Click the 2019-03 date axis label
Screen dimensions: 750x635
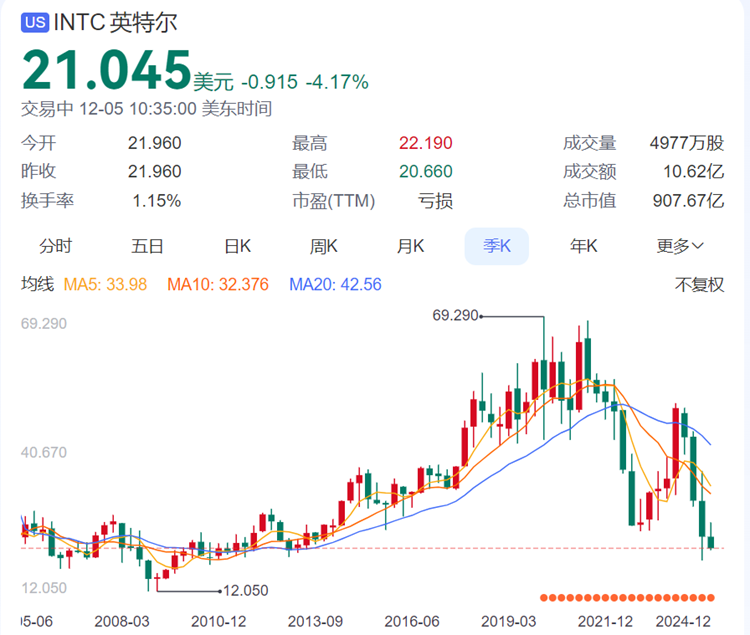click(508, 621)
